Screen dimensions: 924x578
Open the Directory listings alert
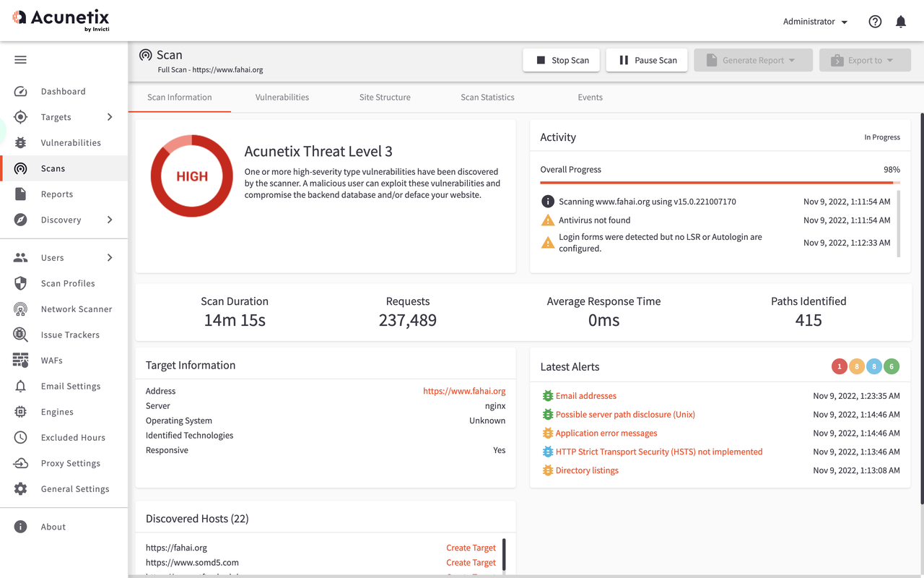587,470
